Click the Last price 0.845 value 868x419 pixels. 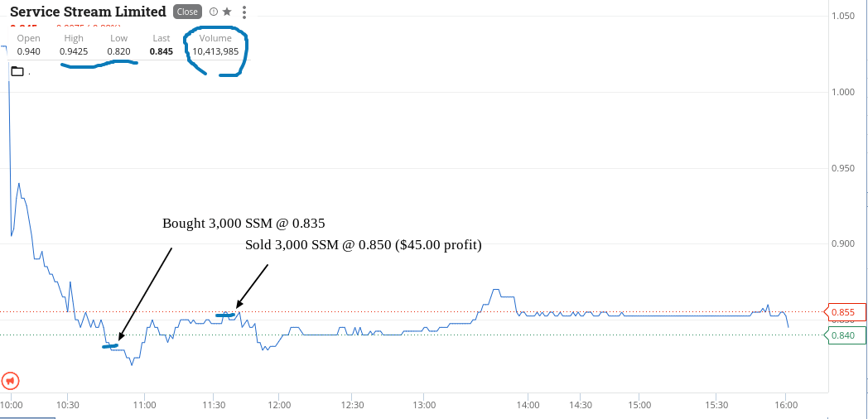pyautogui.click(x=161, y=51)
